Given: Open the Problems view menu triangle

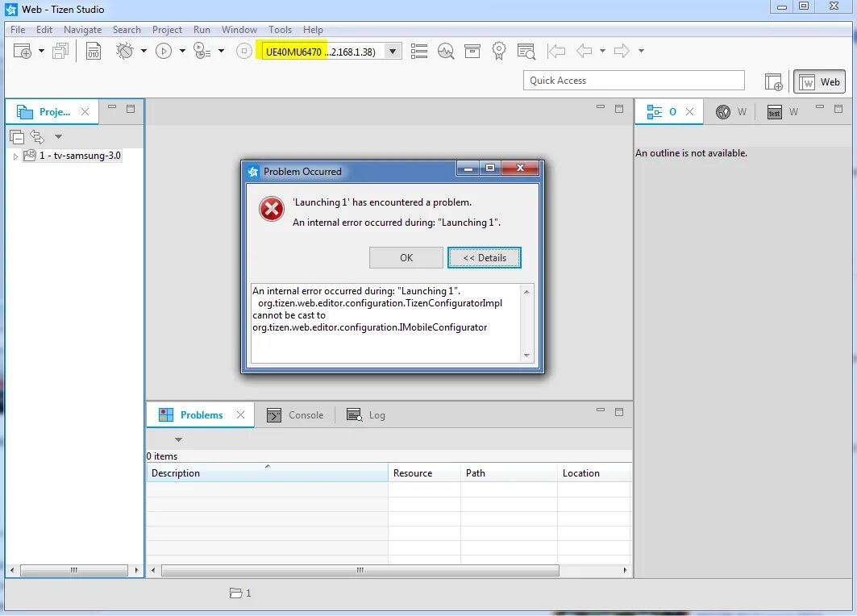Looking at the screenshot, I should tap(178, 439).
